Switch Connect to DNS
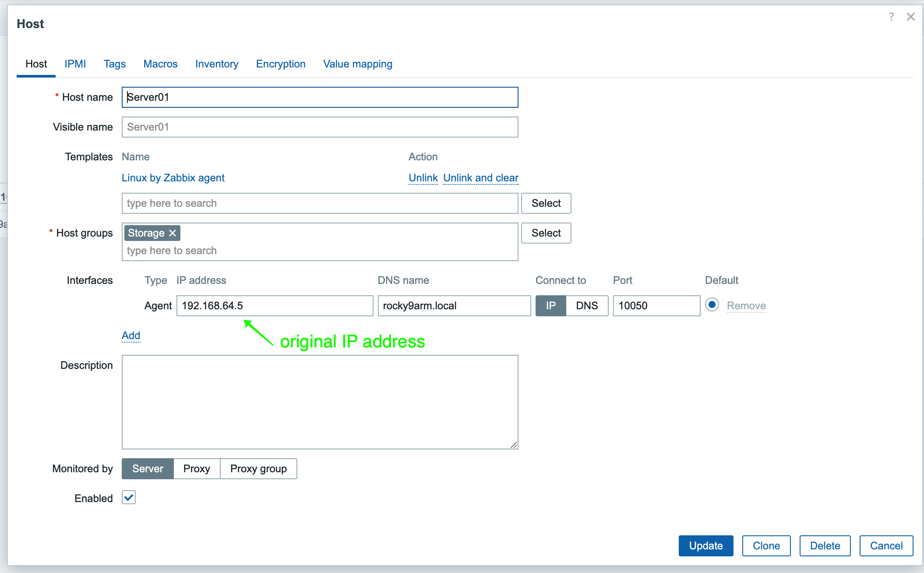The height and width of the screenshot is (573, 924). (586, 306)
